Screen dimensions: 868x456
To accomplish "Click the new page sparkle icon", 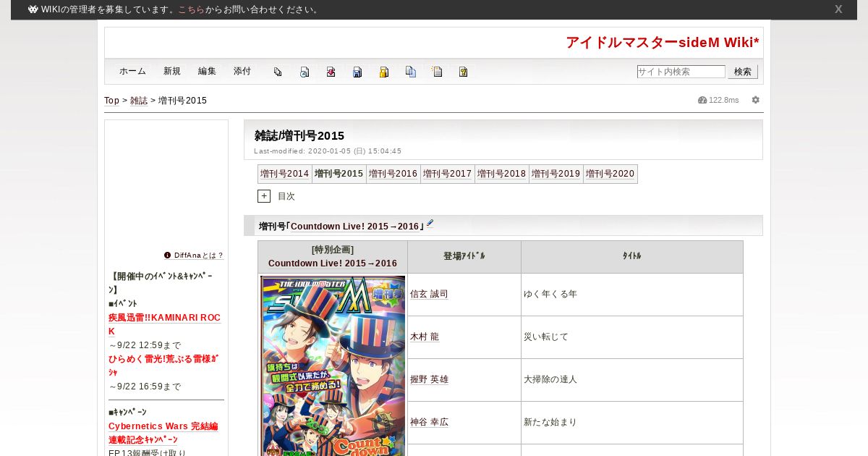I will 437,72.
